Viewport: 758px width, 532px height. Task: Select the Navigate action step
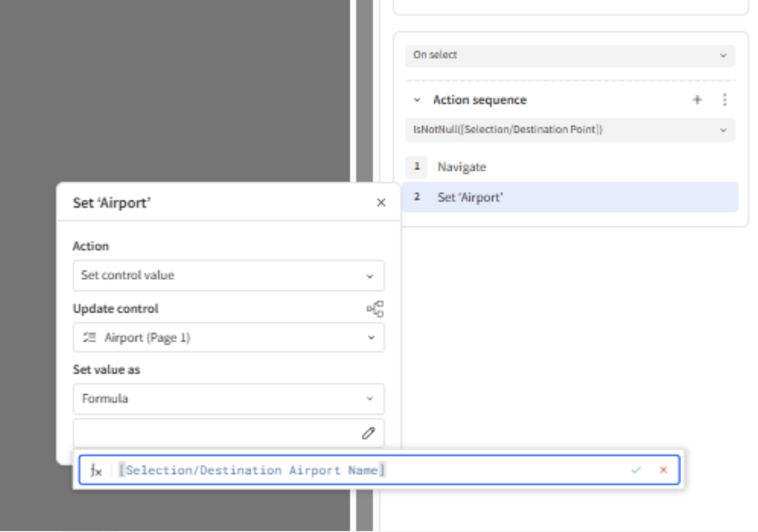pyautogui.click(x=462, y=167)
